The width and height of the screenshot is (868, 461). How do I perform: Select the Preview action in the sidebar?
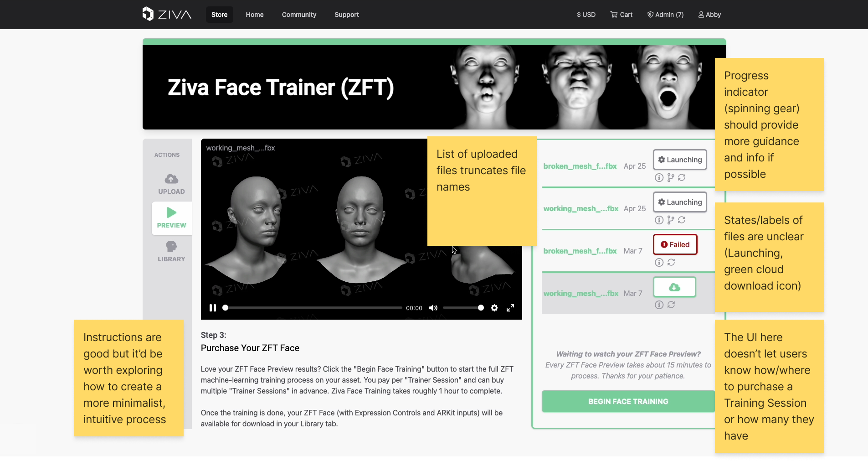coord(171,218)
